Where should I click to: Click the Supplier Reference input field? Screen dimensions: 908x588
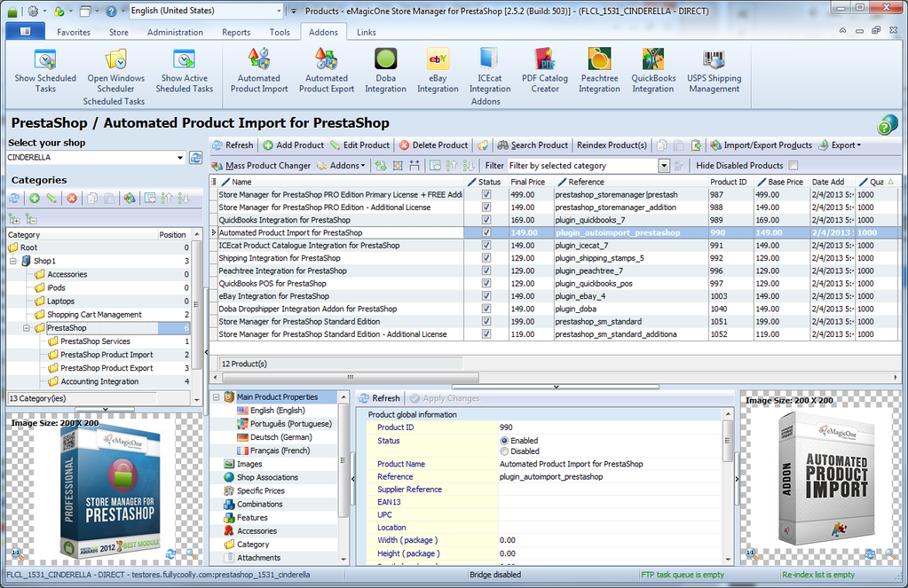click(610, 490)
